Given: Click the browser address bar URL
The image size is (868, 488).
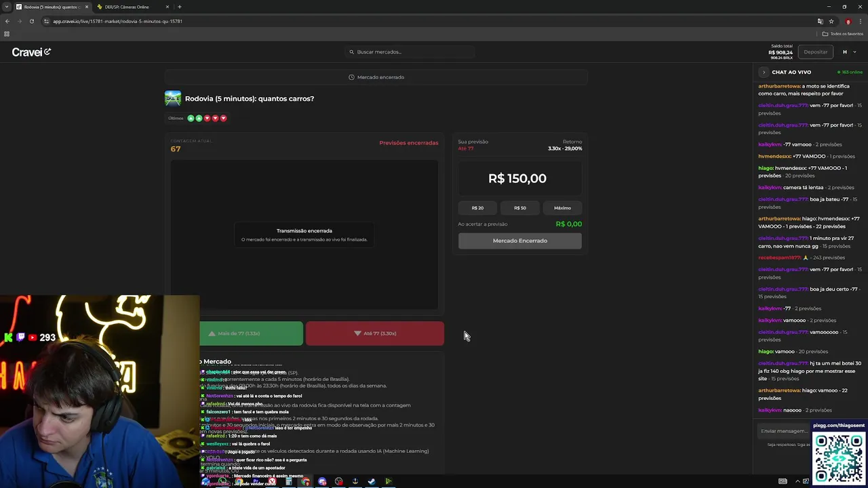Looking at the screenshot, I should pos(117,21).
